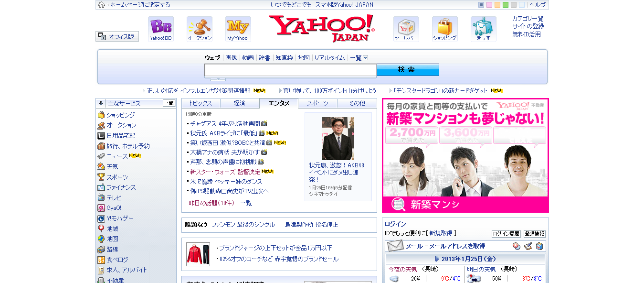
Task: Switch to the トピックス tab
Action: [x=201, y=103]
